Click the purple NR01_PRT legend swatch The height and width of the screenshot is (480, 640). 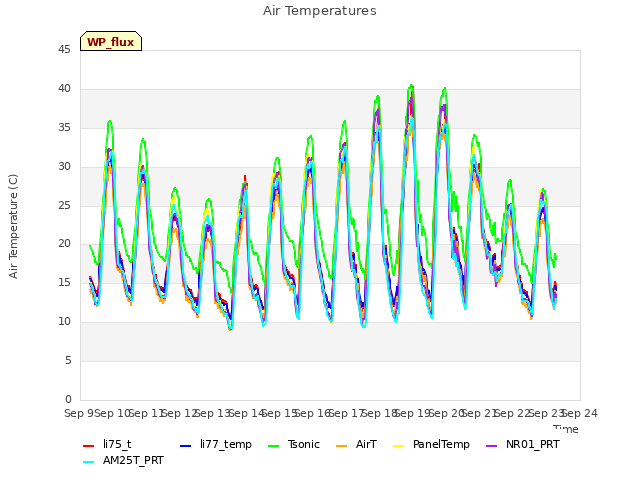click(x=492, y=446)
